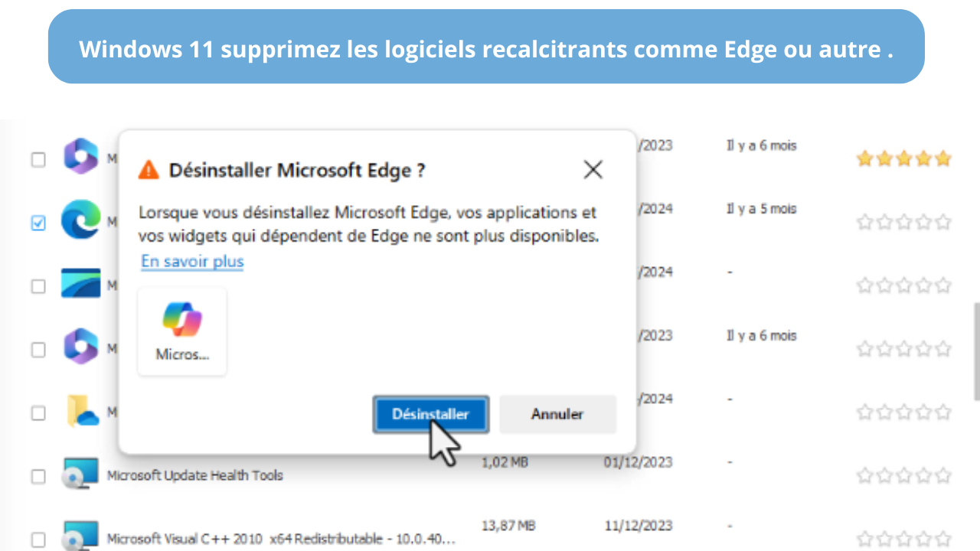Tick the Visual C++ 2010 row checkbox
Image resolution: width=980 pixels, height=551 pixels.
tap(38, 540)
